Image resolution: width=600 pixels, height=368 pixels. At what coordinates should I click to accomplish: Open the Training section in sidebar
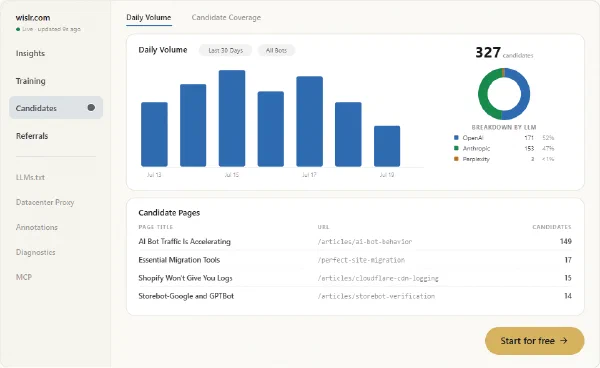31,81
